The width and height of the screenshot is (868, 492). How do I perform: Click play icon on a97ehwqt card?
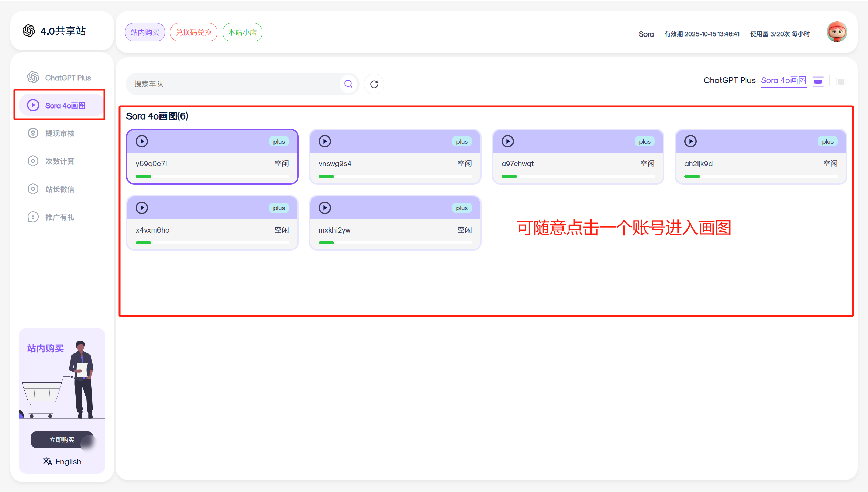tap(508, 141)
